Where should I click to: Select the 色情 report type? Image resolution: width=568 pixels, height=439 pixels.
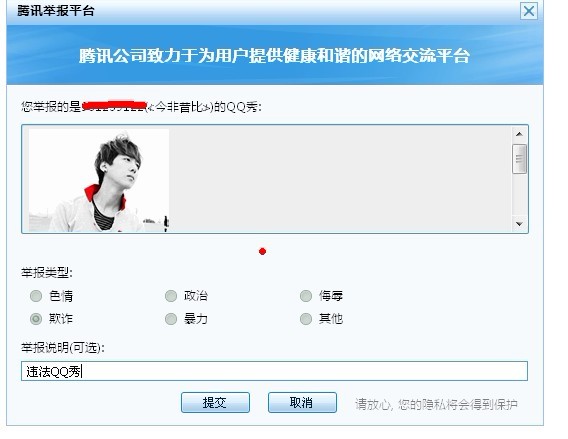tap(36, 296)
